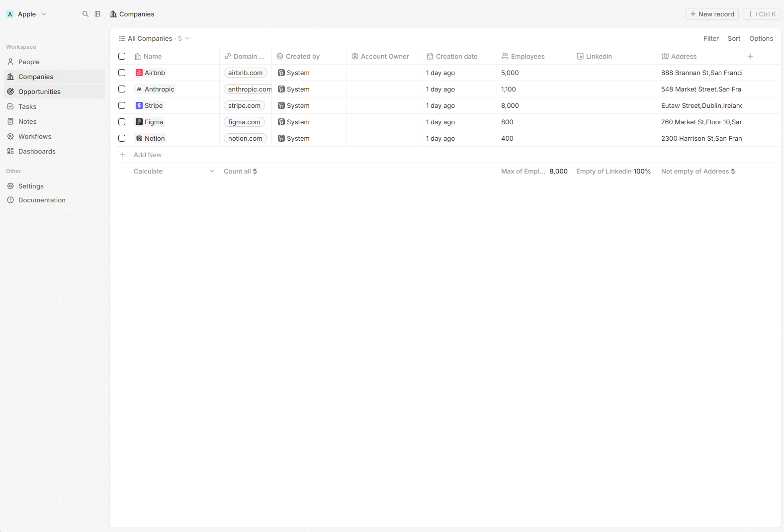This screenshot has width=784, height=532.
Task: Open the Domain column header menu
Action: (x=246, y=56)
